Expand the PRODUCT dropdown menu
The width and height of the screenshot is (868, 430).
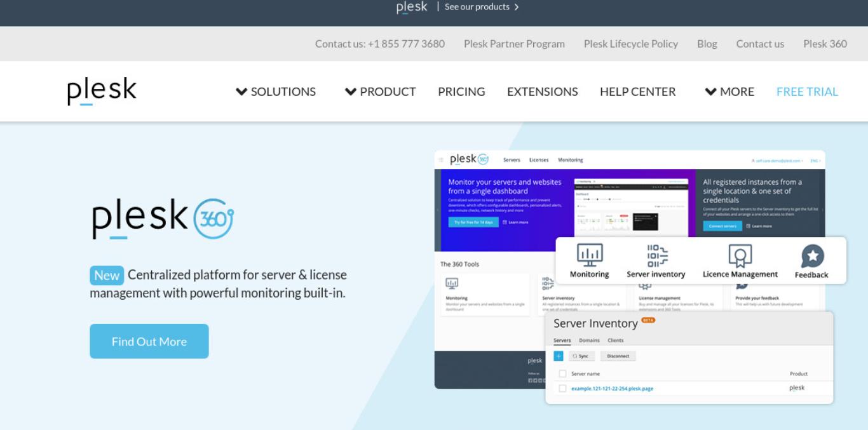[381, 91]
